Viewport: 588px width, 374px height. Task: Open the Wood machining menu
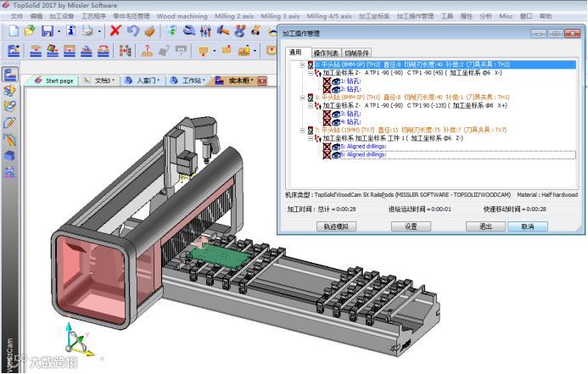(x=182, y=16)
